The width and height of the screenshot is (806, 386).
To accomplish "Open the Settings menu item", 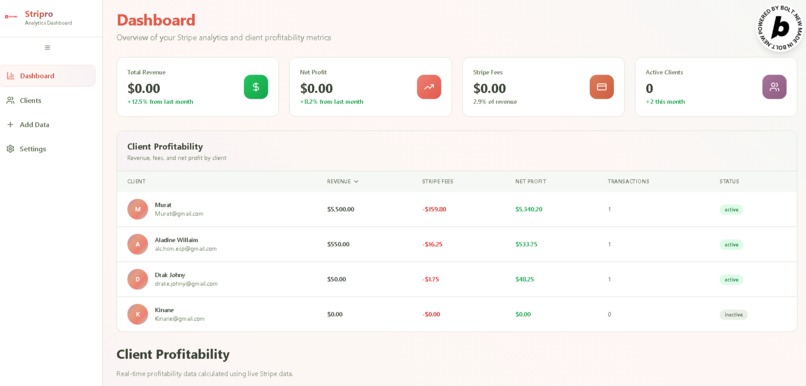I will pos(48,149).
